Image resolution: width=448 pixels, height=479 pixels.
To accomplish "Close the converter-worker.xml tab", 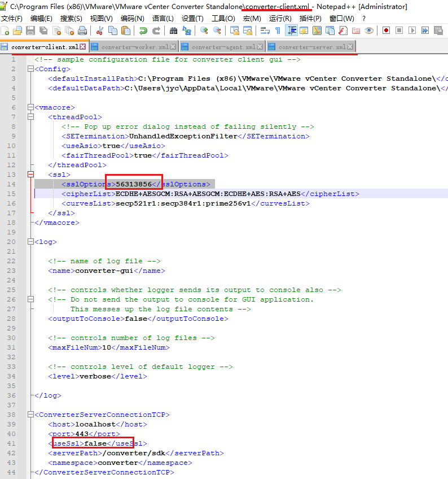I will [x=173, y=47].
